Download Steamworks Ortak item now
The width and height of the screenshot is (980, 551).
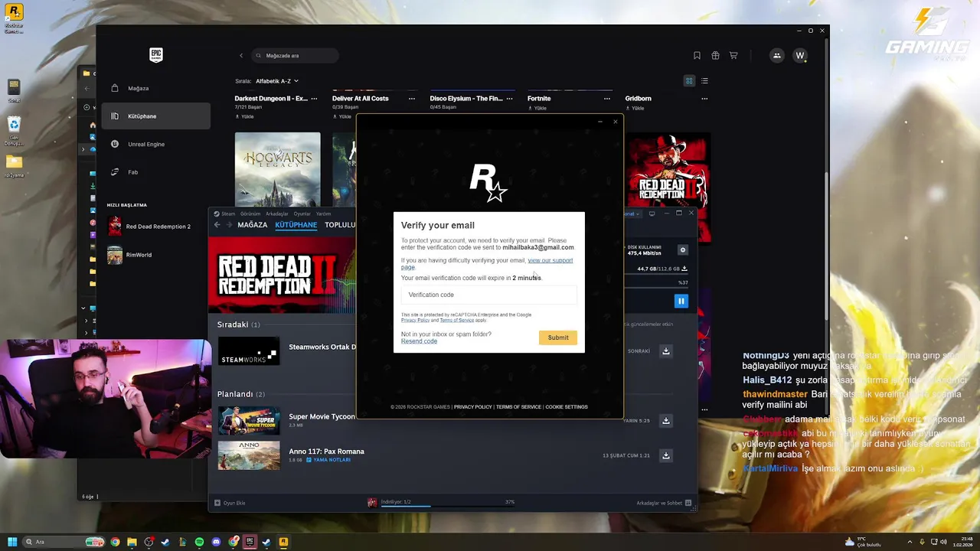[x=666, y=350]
